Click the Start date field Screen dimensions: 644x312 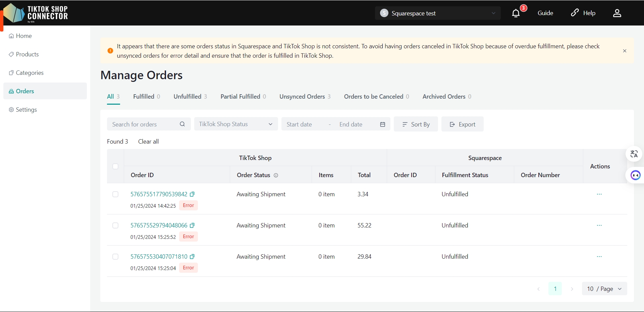coord(305,124)
